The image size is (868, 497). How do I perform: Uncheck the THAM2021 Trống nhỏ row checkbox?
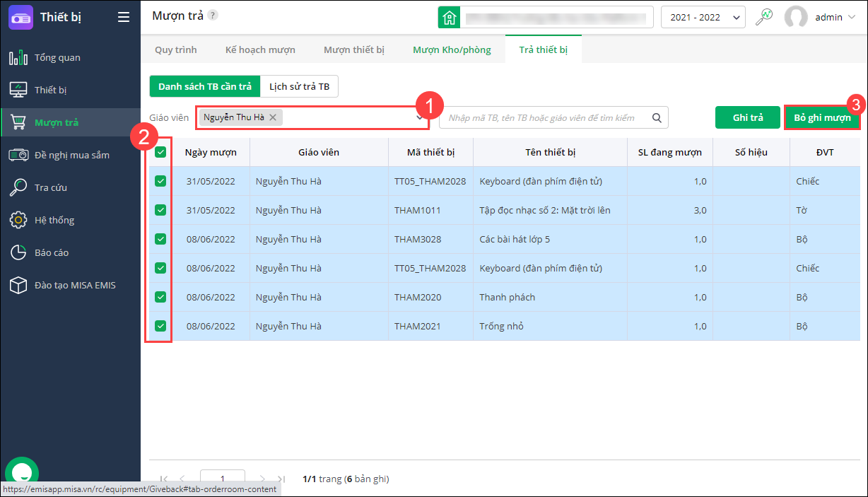click(160, 326)
